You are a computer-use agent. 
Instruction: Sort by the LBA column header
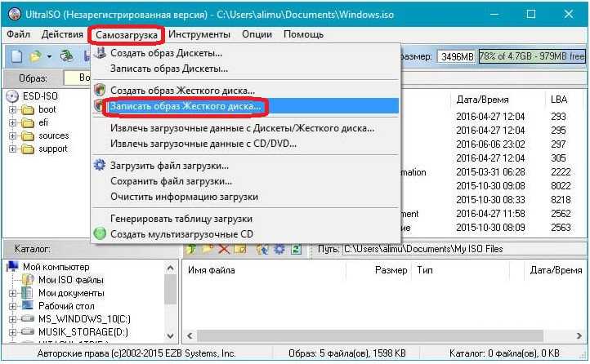[558, 100]
